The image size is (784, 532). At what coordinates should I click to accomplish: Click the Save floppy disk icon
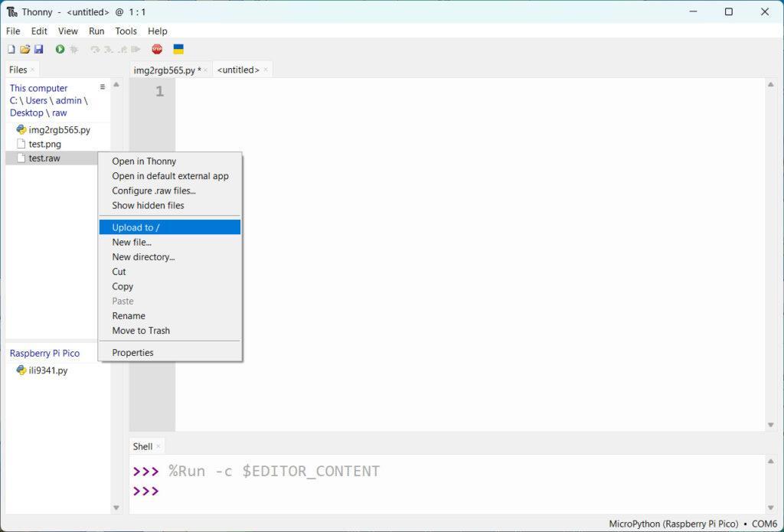pos(38,49)
